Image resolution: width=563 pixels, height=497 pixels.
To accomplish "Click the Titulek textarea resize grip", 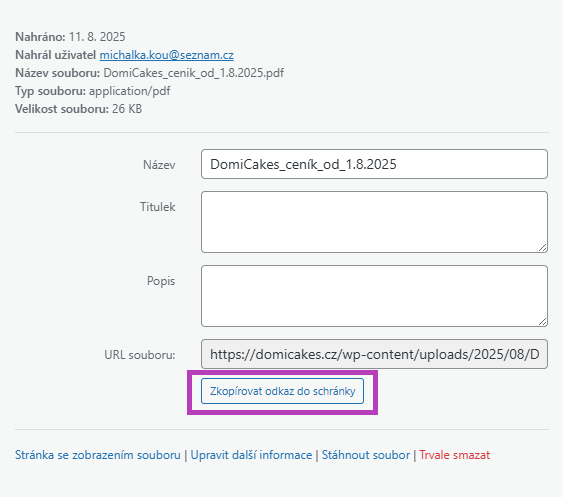I will click(x=542, y=247).
